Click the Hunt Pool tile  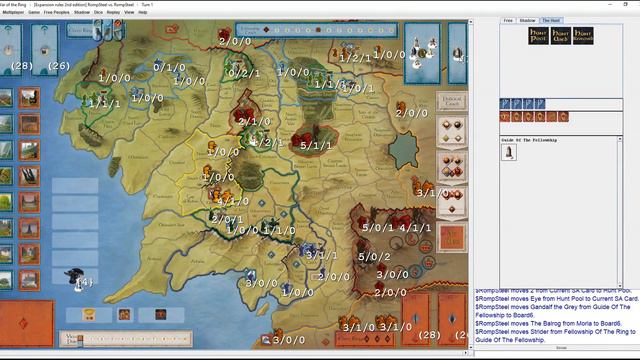click(x=538, y=36)
